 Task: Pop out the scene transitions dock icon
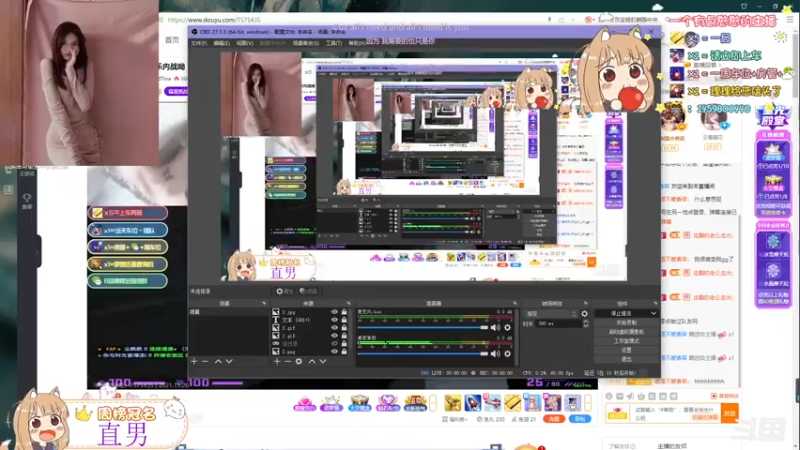click(x=586, y=303)
